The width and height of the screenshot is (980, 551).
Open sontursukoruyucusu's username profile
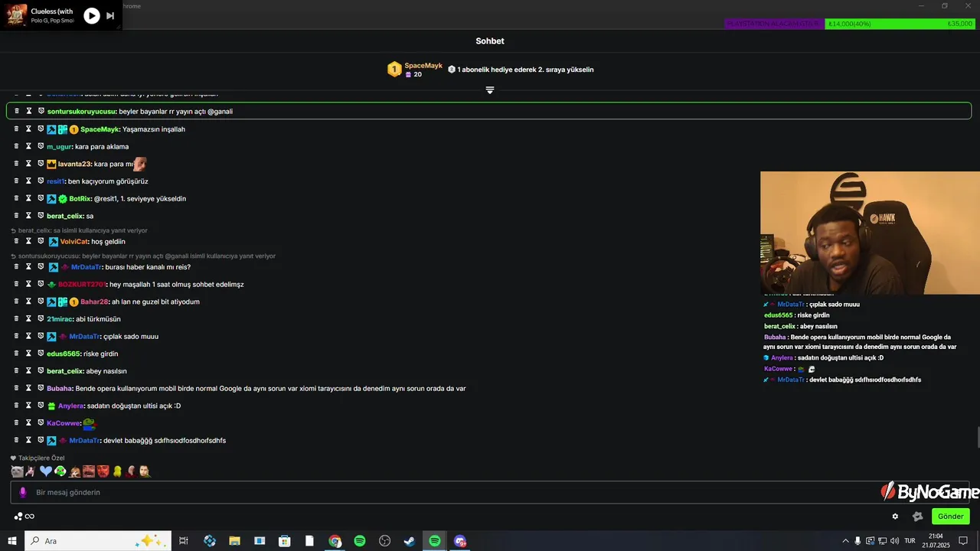(x=82, y=111)
